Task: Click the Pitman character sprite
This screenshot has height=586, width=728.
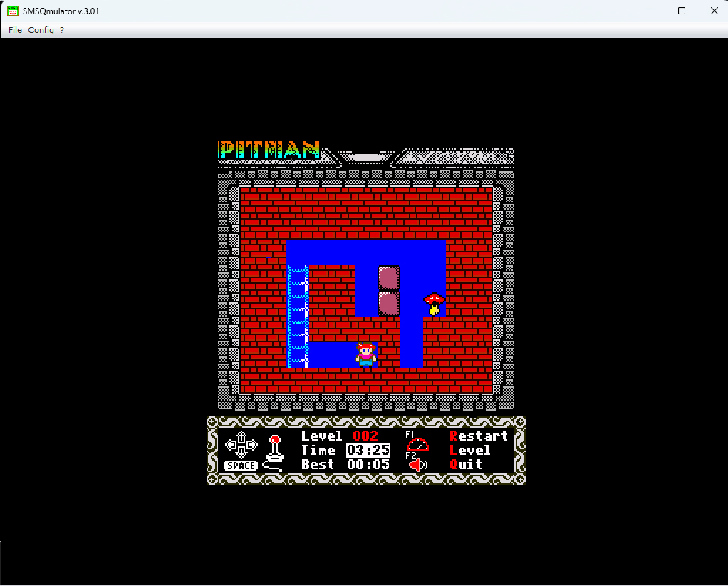Action: point(366,354)
